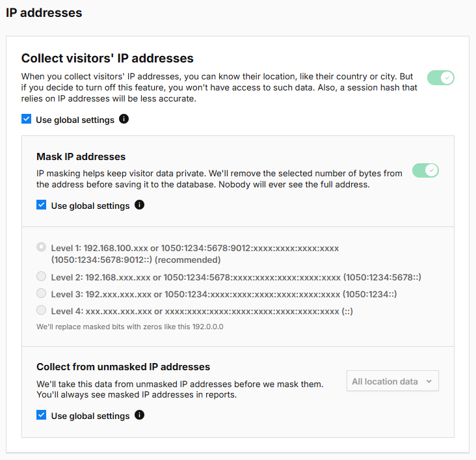The height and width of the screenshot is (460, 476).
Task: Uncheck Use global settings under Collect visitors' IP
Action: click(x=27, y=119)
